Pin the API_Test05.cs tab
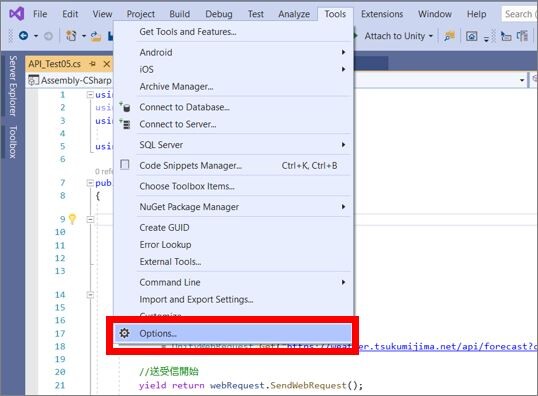 coord(93,64)
